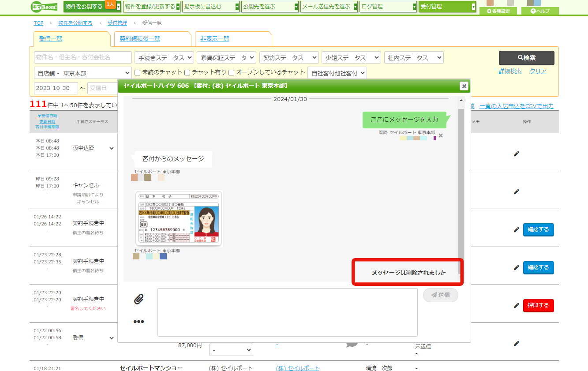This screenshot has height=371, width=588.
Task: Click 確認する button in 01/26 14:22 row
Action: (x=538, y=229)
